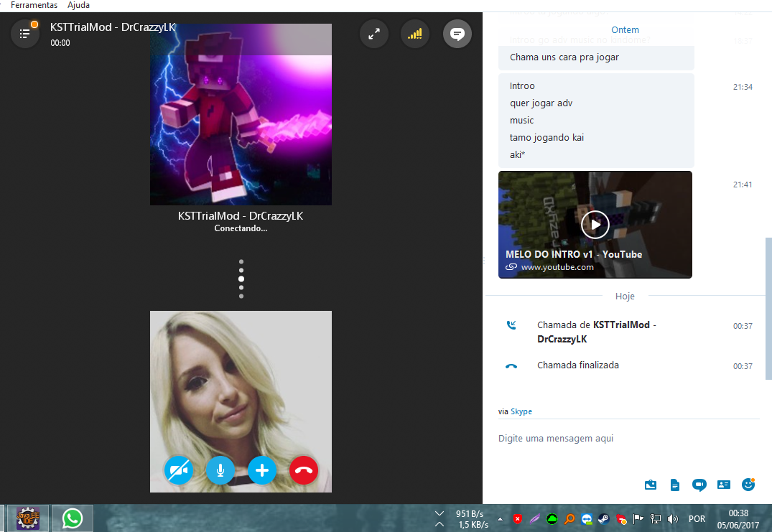772x532 pixels.
Task: Open Java EE IDE from the taskbar
Action: (x=27, y=518)
